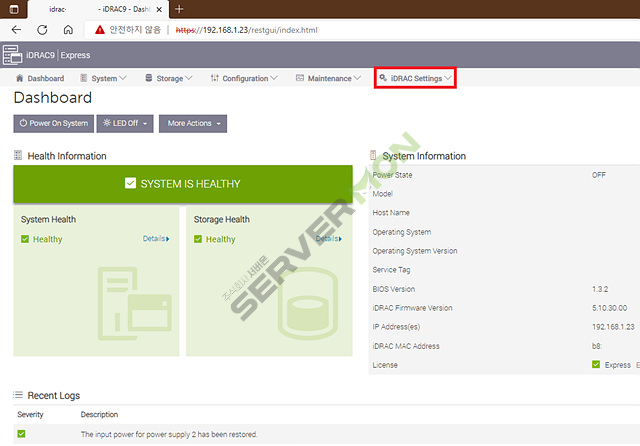Click the Storage disk stack icon

tap(149, 78)
